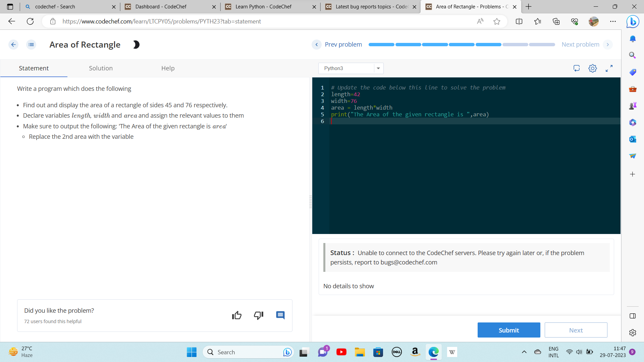Open the Python3 language dropdown
644x362 pixels.
coord(351,68)
